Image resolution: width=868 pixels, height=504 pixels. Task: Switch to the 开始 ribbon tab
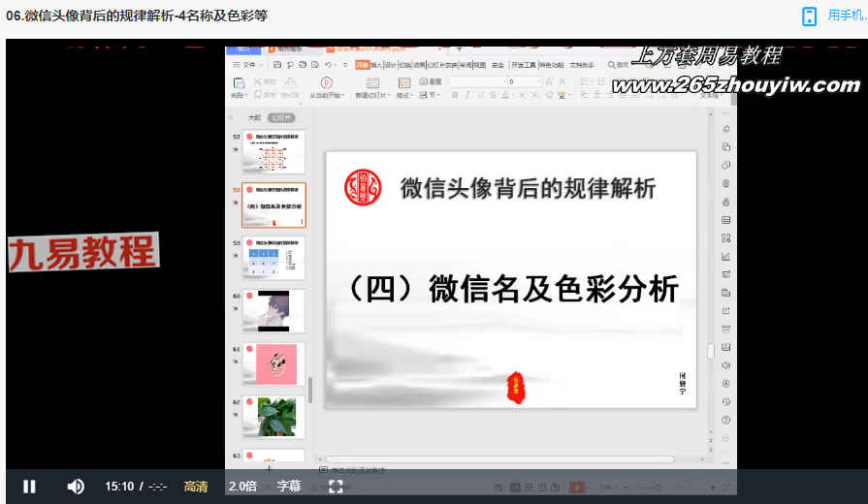tap(362, 65)
